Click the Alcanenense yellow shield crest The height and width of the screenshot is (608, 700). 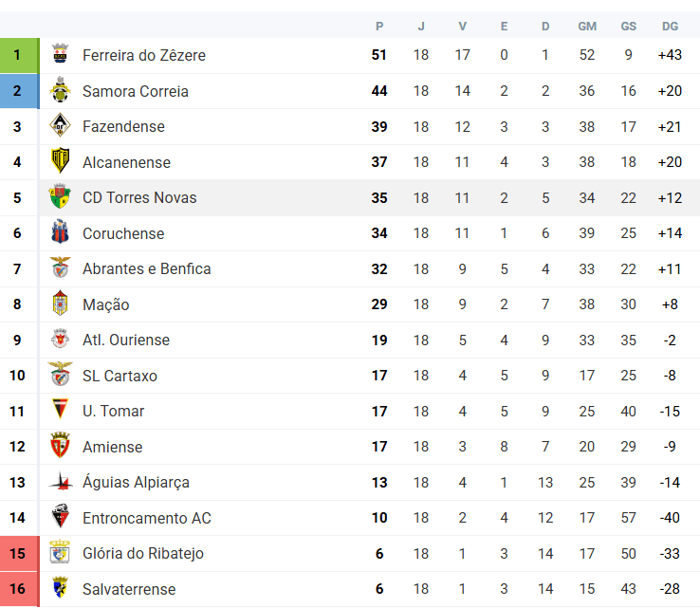[61, 161]
